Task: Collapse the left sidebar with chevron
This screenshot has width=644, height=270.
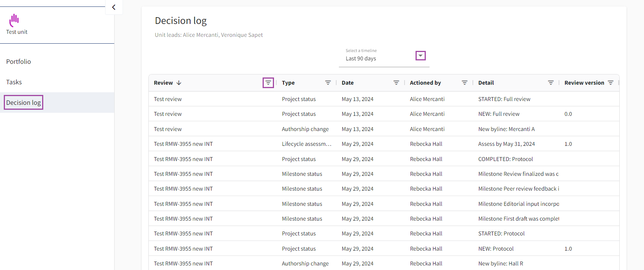Action: pyautogui.click(x=113, y=7)
